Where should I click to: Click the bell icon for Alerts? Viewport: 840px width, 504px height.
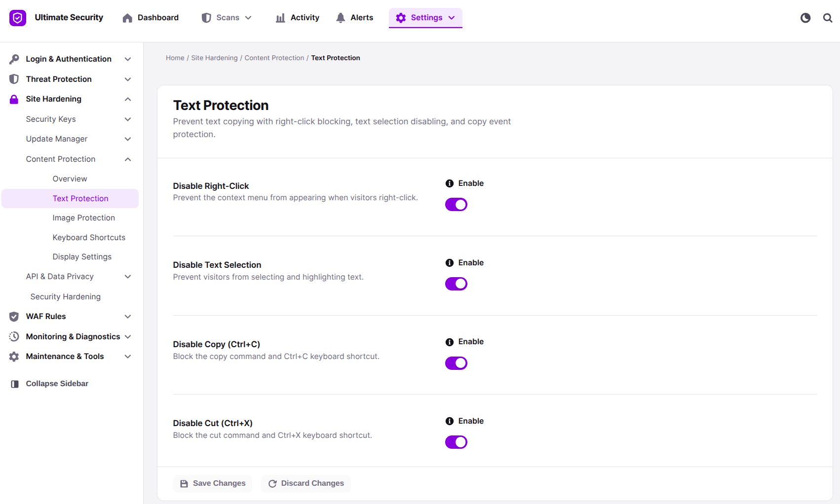(x=341, y=18)
